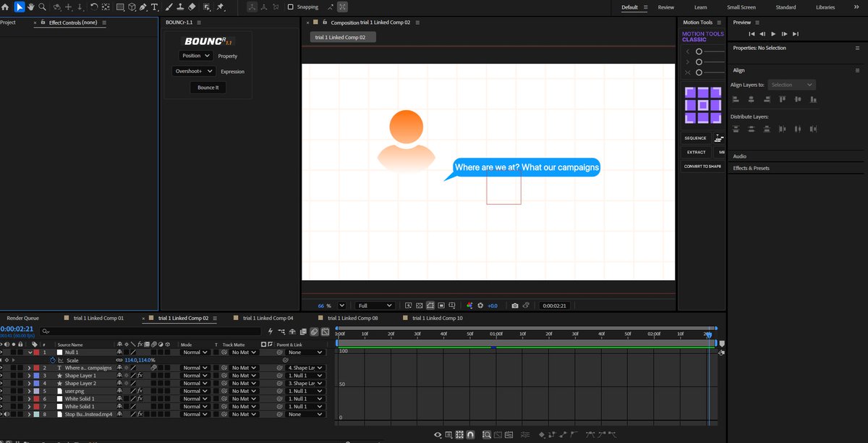This screenshot has width=868, height=443.
Task: Switch to the Learn workspace
Action: (700, 7)
